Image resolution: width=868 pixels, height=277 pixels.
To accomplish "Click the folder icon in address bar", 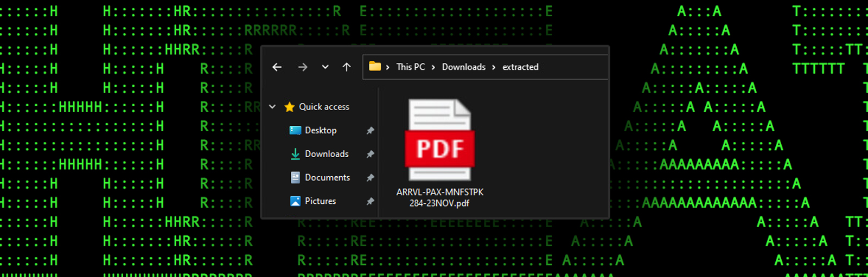I will 375,67.
